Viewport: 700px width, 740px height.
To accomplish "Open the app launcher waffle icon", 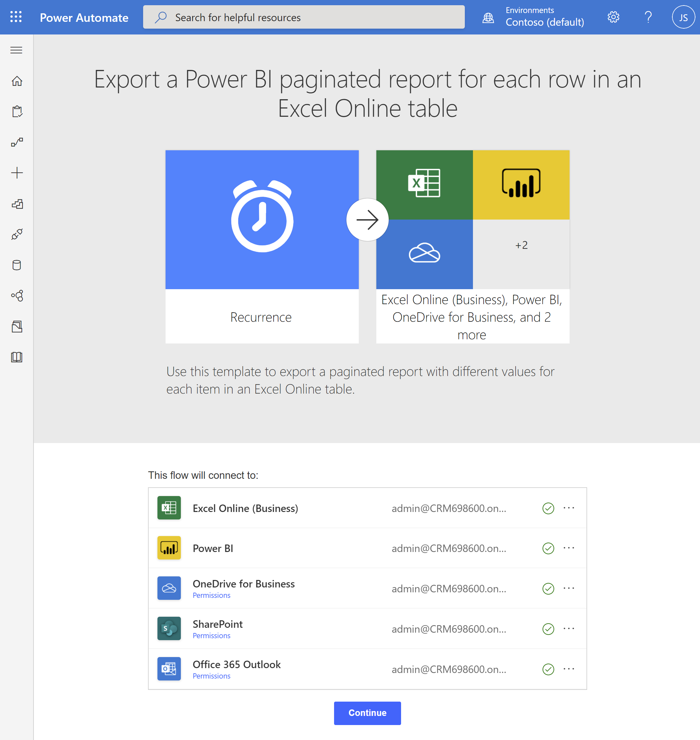I will (x=16, y=17).
